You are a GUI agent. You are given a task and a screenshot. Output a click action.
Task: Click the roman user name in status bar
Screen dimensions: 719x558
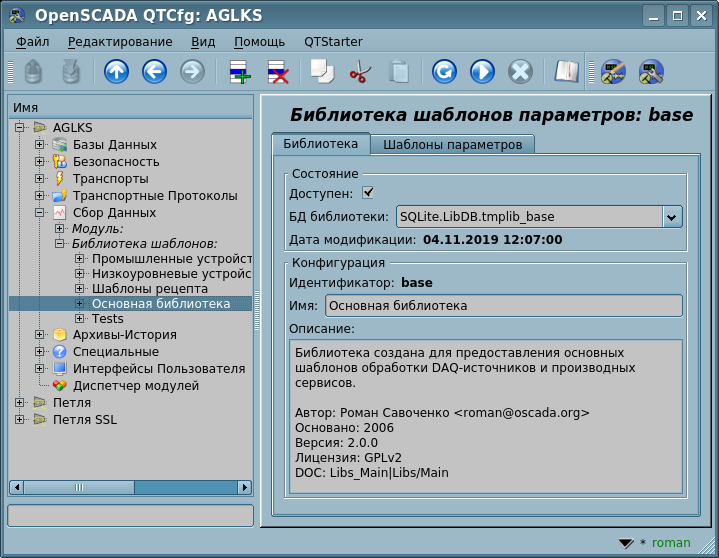(x=671, y=543)
